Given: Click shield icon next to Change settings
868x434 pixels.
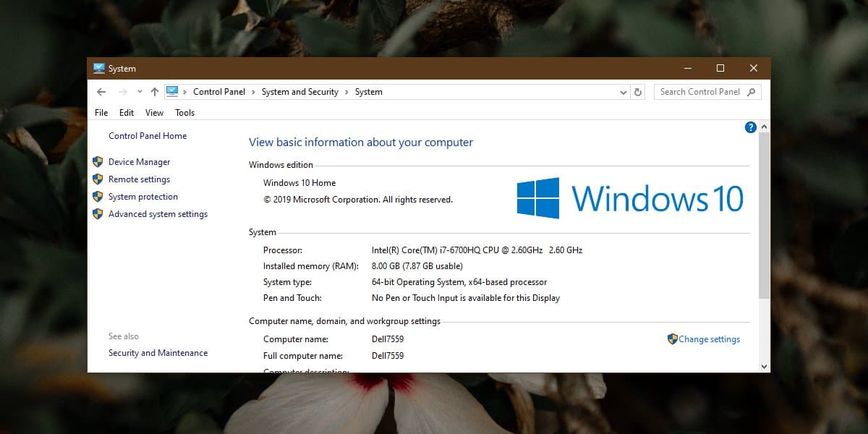Looking at the screenshot, I should point(673,339).
